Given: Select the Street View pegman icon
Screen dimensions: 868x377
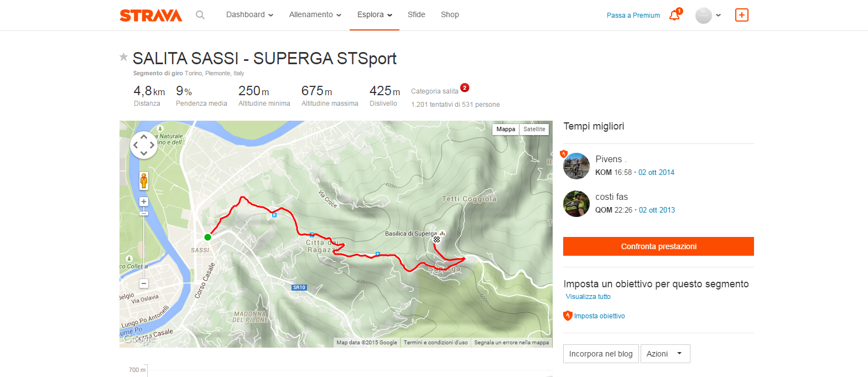Looking at the screenshot, I should pos(144,180).
